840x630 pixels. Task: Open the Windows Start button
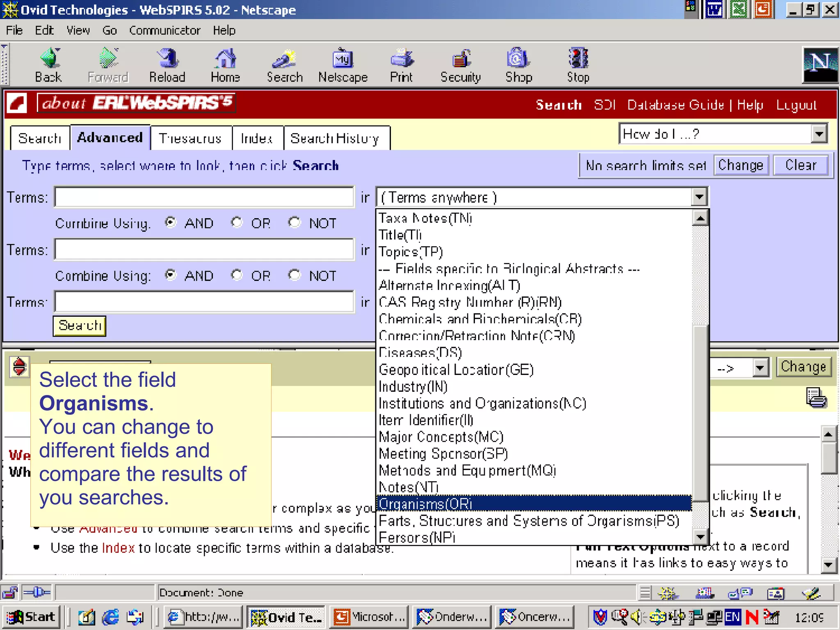[32, 617]
